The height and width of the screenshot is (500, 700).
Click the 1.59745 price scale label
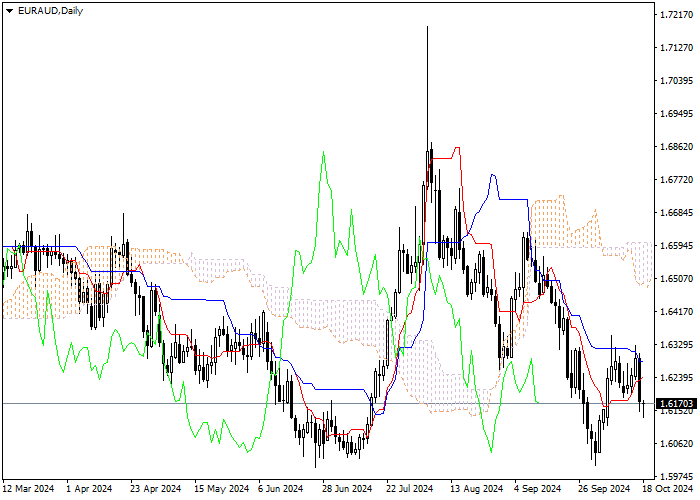pos(676,476)
